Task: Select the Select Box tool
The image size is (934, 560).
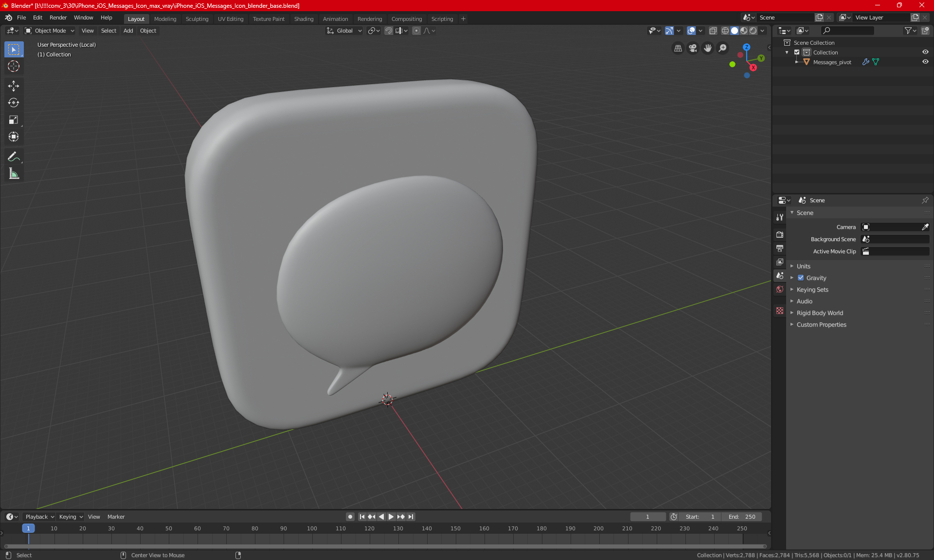Action: (x=14, y=49)
